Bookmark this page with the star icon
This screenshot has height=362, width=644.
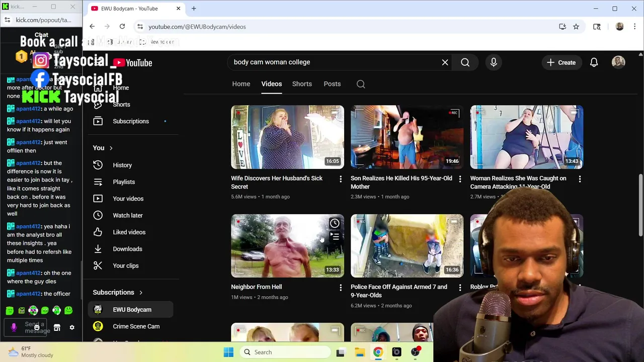(x=576, y=27)
